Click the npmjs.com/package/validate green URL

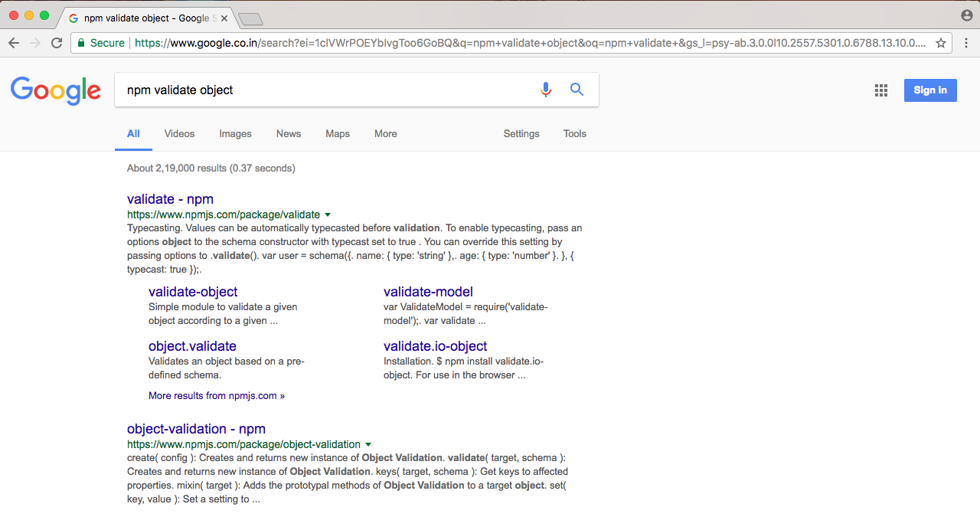224,215
